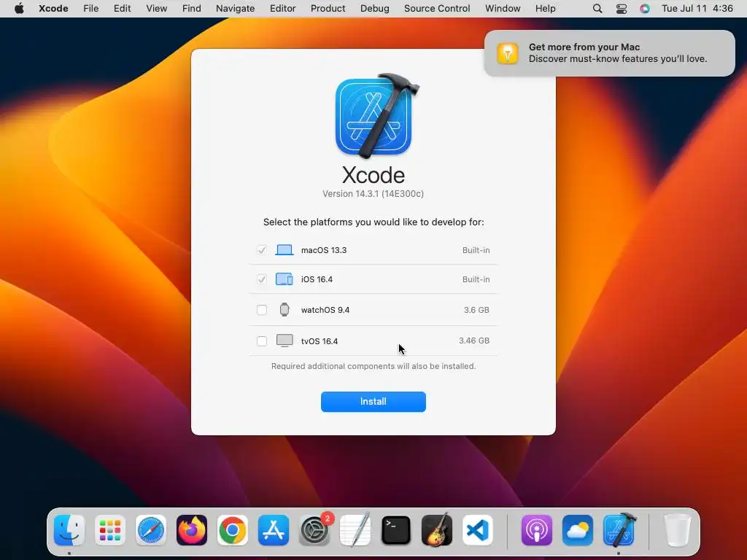Open the Debug menu
This screenshot has height=560, width=747.
[374, 9]
